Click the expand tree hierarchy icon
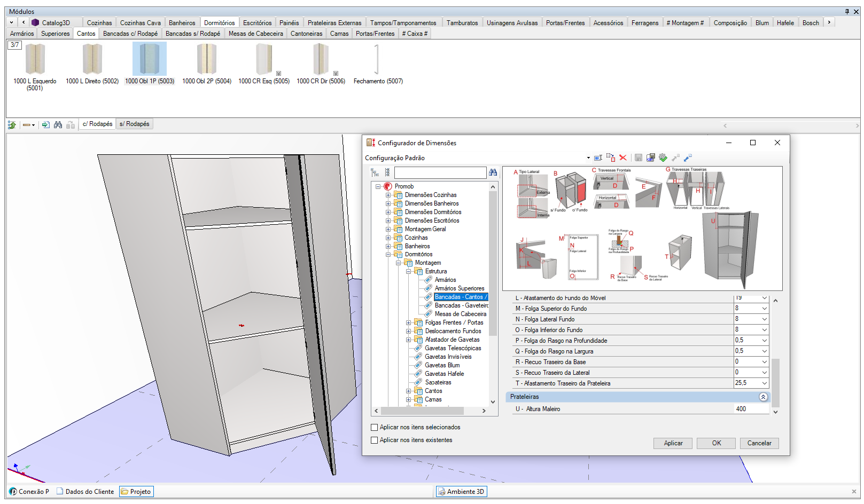The image size is (864, 504). click(x=375, y=172)
